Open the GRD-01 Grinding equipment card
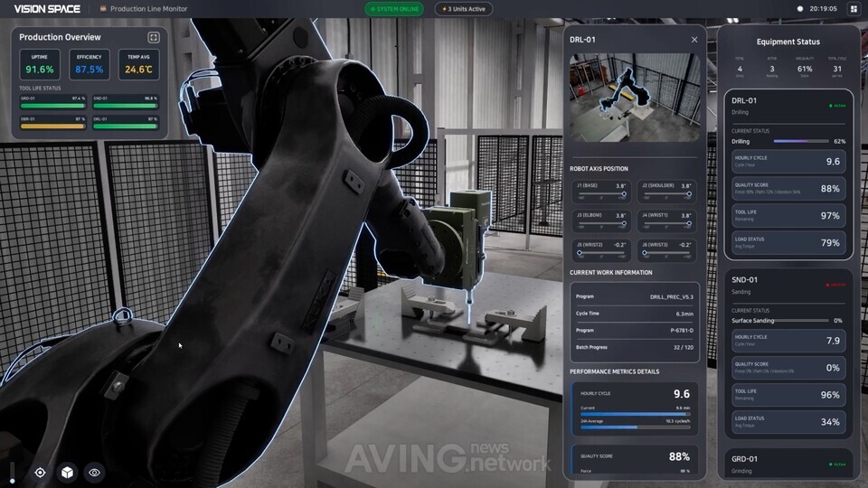Screen dimensions: 868x488 click(x=788, y=465)
